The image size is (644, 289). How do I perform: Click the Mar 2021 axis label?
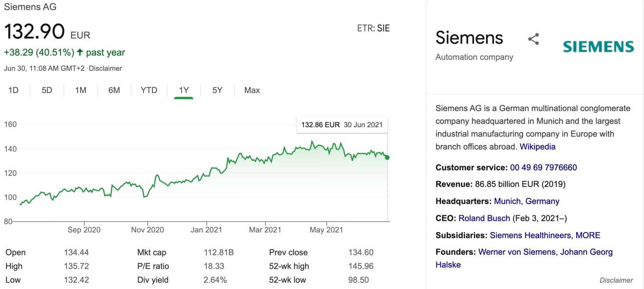pos(265,230)
